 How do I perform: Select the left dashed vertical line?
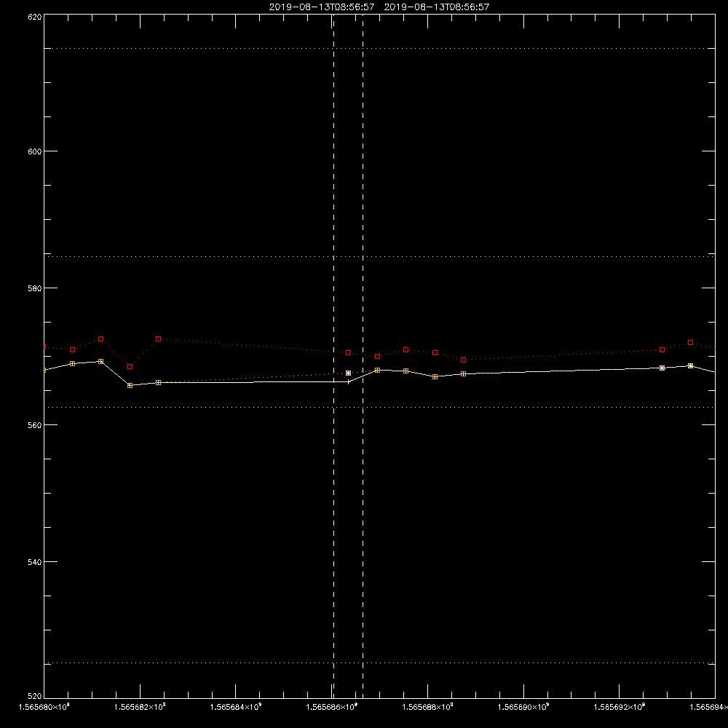point(334,355)
